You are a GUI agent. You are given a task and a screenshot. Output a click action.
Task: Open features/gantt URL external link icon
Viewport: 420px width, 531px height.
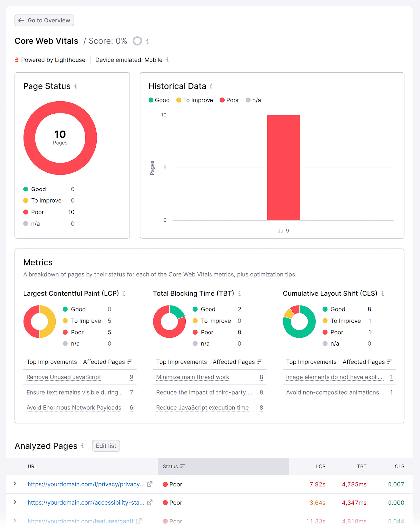139,521
